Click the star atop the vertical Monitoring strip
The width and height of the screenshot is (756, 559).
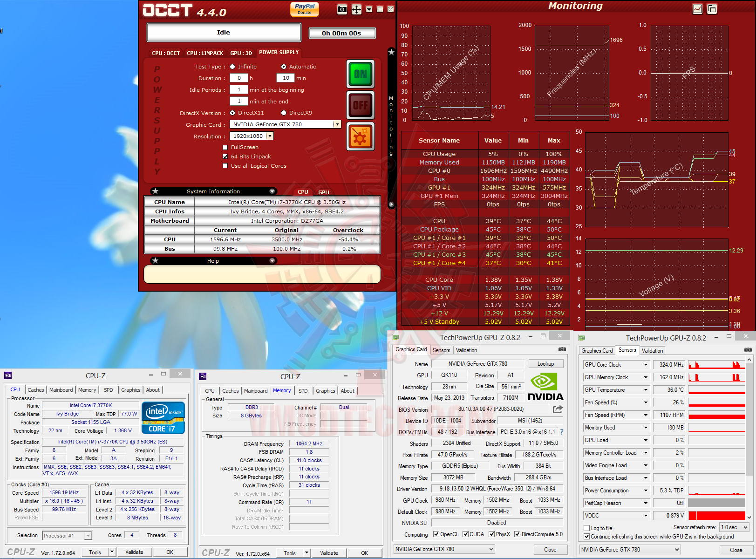tap(391, 52)
